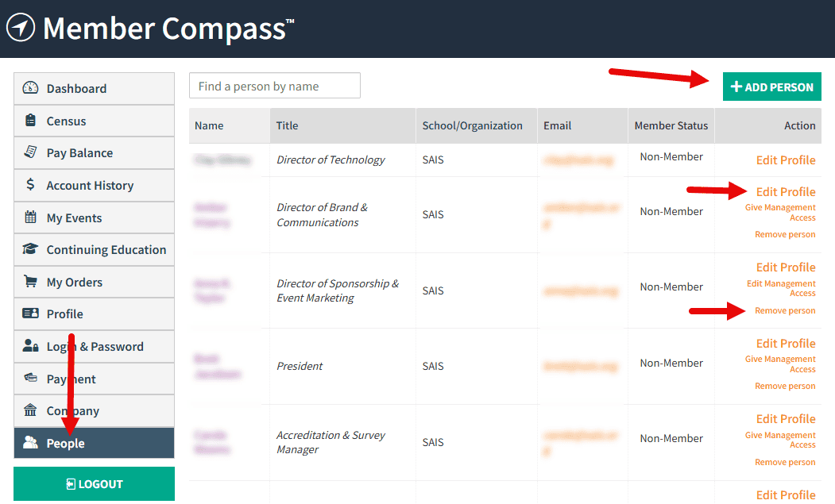835x504 pixels.
Task: Click the Member Compass compass logo
Action: pyautogui.click(x=21, y=28)
